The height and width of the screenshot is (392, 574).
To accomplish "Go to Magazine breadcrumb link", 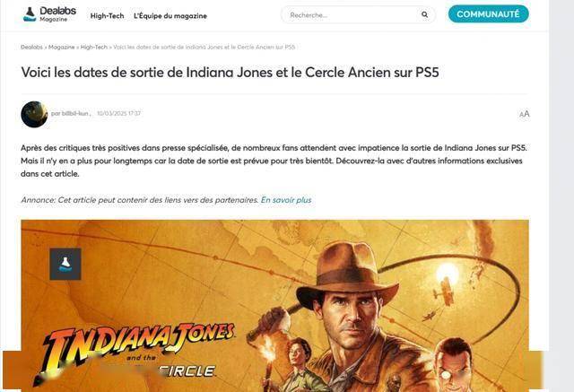I will click(62, 47).
